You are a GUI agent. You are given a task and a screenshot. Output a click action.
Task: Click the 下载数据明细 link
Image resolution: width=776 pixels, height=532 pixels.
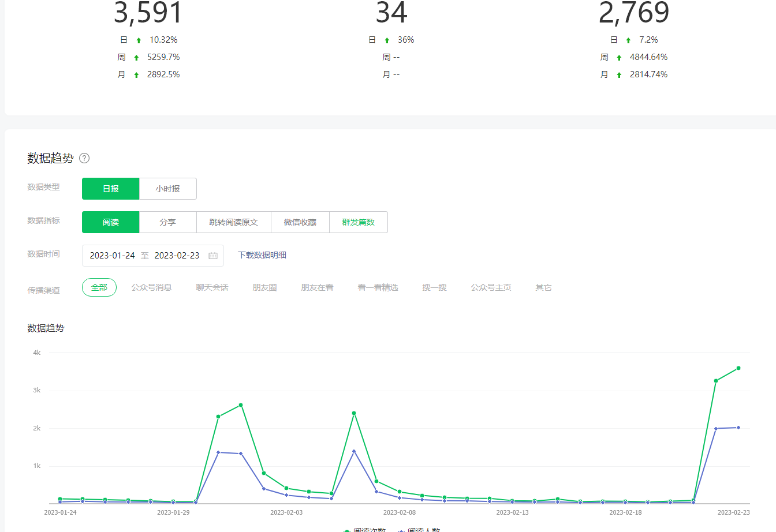tap(262, 255)
